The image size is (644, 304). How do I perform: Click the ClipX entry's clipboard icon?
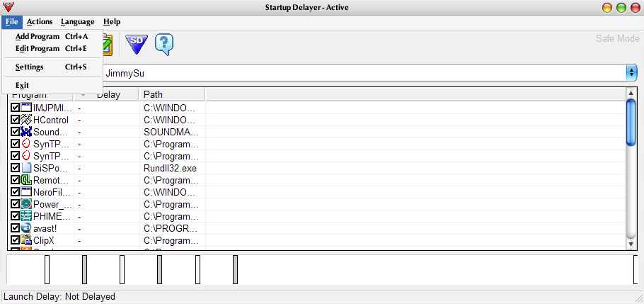[26, 240]
